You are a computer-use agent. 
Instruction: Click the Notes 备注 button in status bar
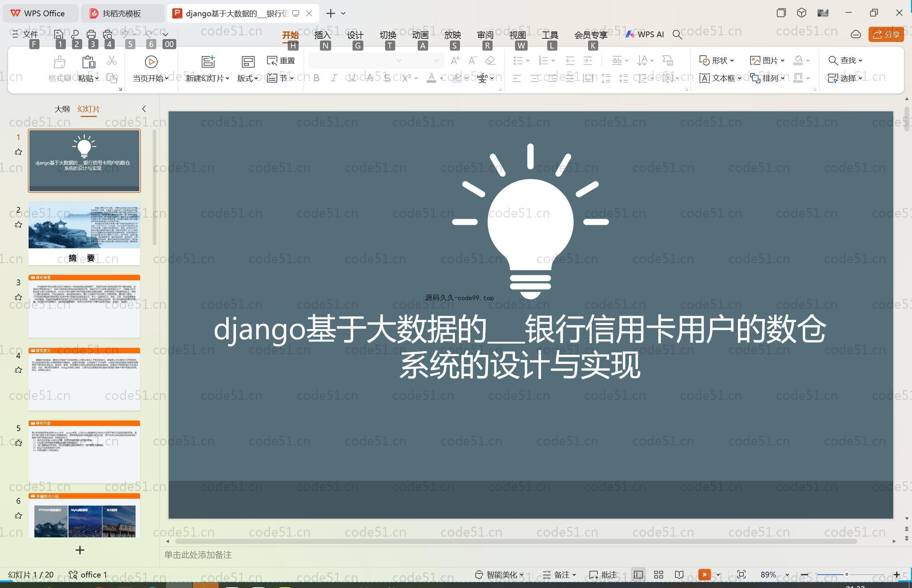(559, 575)
